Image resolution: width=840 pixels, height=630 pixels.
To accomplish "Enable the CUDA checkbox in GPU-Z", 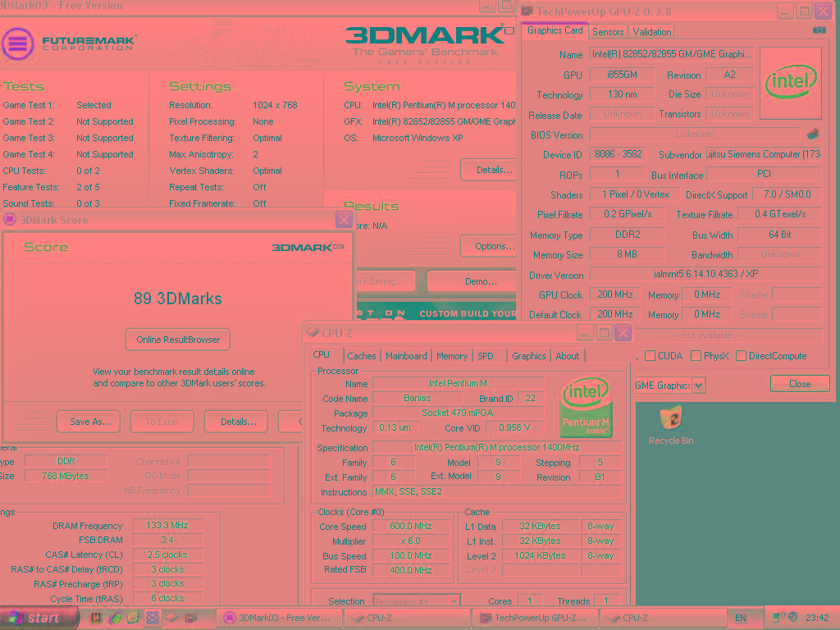I will [650, 356].
